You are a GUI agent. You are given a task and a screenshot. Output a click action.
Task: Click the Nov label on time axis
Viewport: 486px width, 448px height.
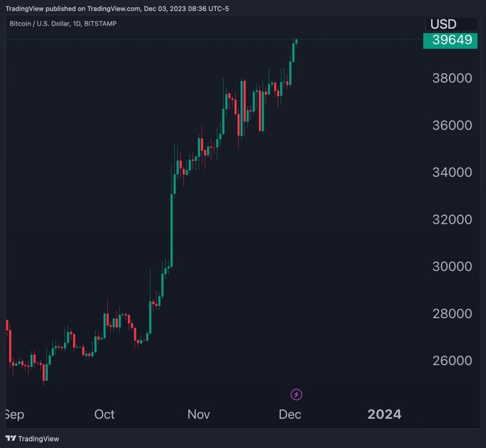199,414
